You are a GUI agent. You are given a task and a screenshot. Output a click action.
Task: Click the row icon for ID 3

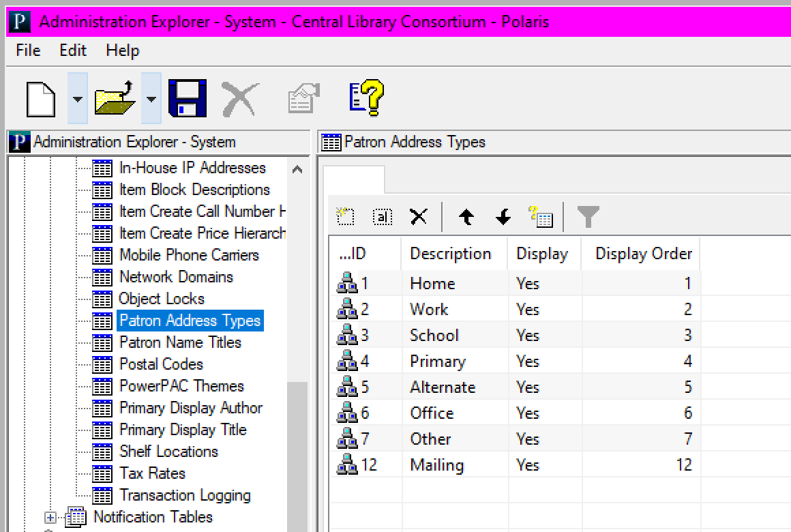(347, 335)
